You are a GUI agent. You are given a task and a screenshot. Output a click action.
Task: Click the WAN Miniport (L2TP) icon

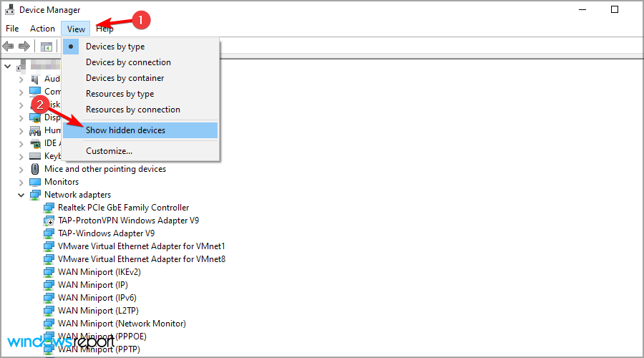coord(49,311)
